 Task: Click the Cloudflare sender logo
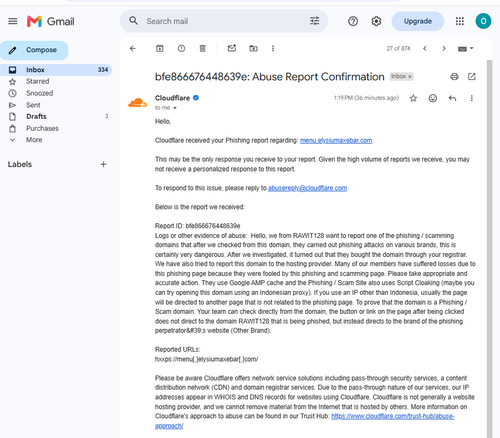[137, 103]
